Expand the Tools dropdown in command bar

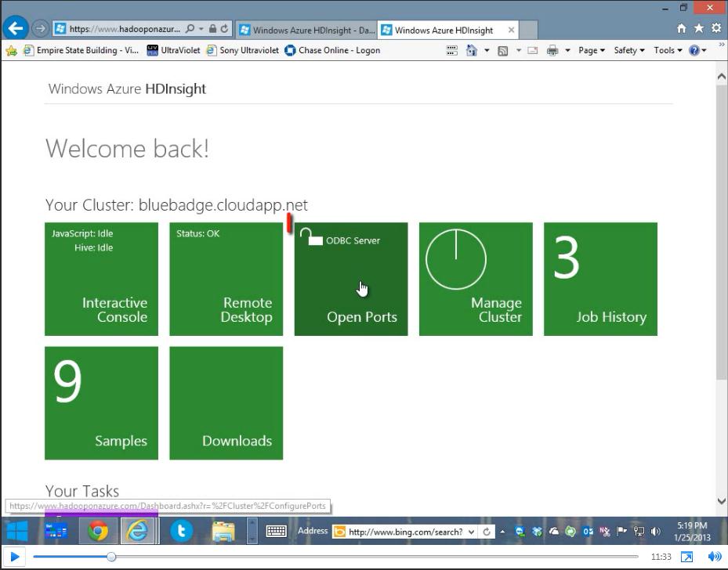(668, 50)
